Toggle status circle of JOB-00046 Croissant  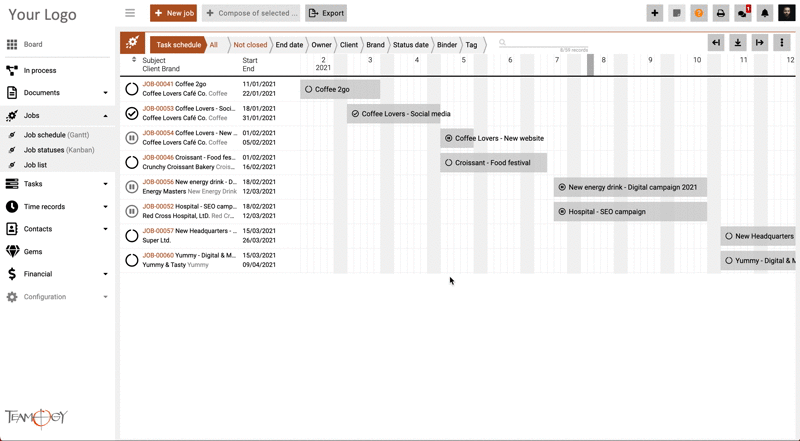(x=132, y=162)
